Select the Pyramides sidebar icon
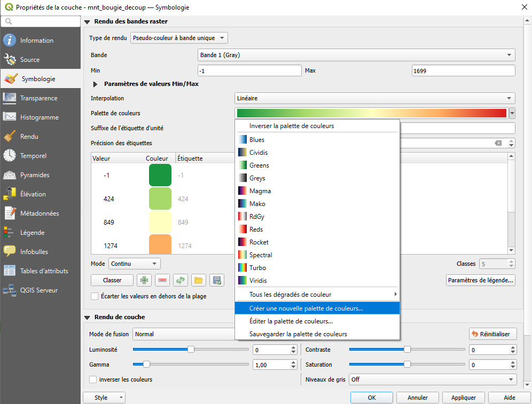532x404 pixels. pos(10,175)
